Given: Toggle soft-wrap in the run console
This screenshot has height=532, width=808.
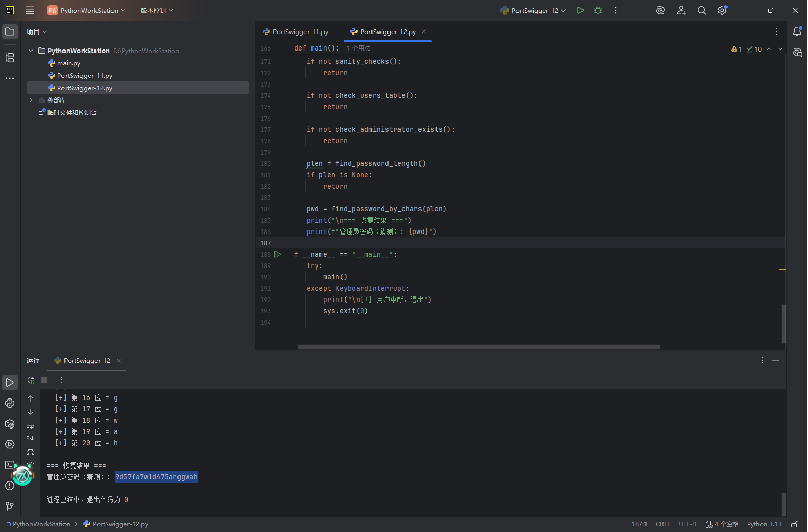Looking at the screenshot, I should point(30,425).
